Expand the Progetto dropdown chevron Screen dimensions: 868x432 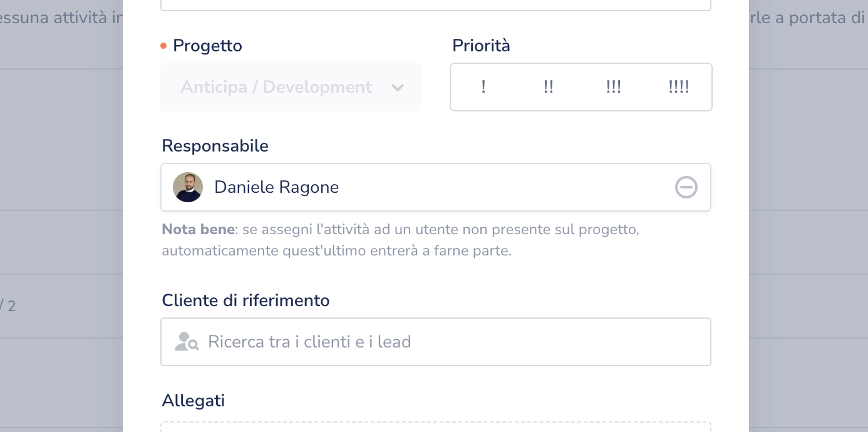pyautogui.click(x=397, y=88)
